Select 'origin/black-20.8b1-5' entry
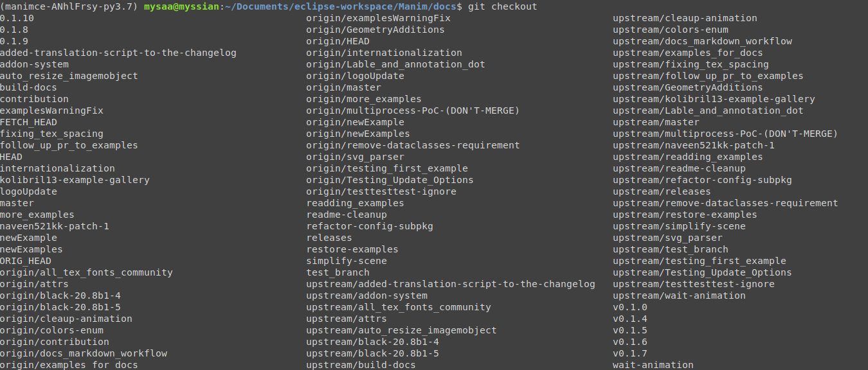This screenshot has width=868, height=370. [60, 307]
